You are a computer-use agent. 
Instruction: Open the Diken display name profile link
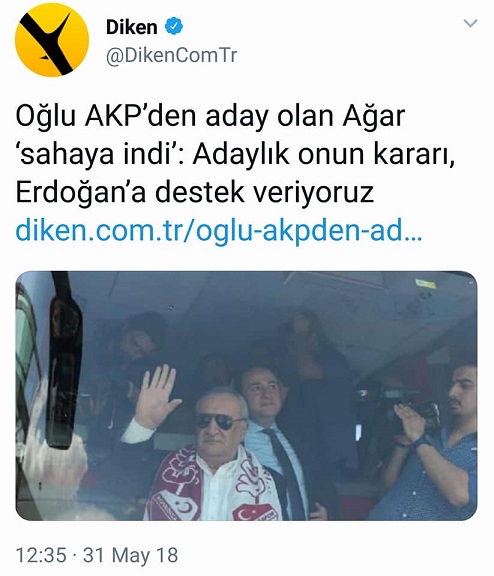[131, 27]
